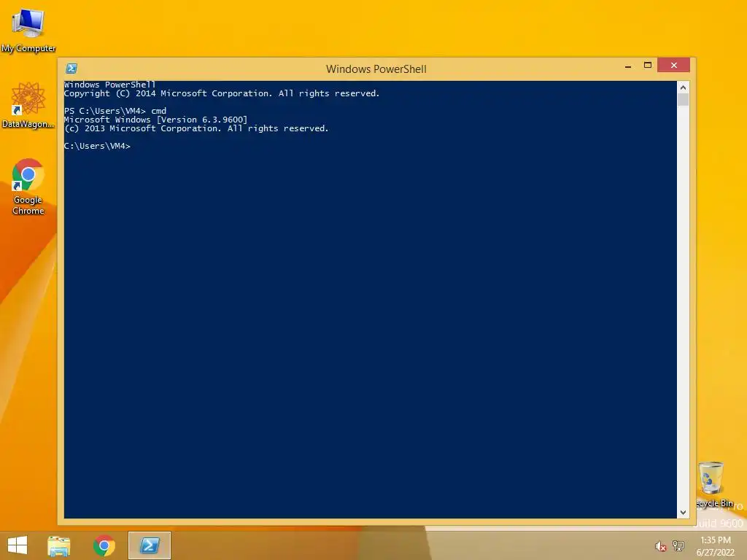Click the 'PS C:\Users\VM4> cmd' line
Screen dimensions: 747x560
click(115, 111)
